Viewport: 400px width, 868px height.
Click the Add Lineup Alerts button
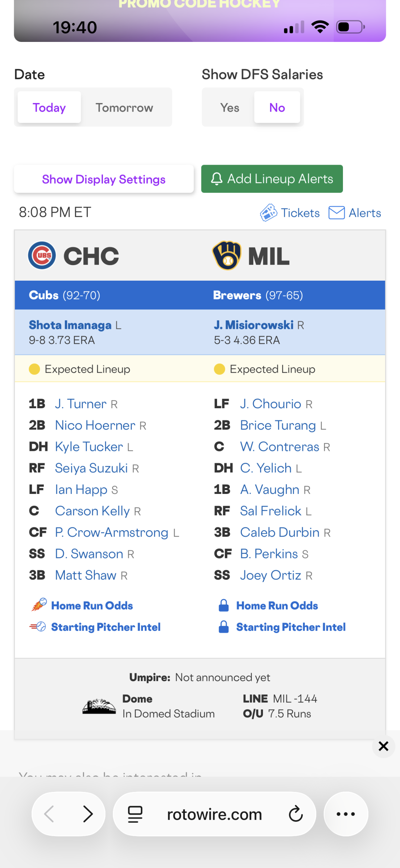(272, 179)
